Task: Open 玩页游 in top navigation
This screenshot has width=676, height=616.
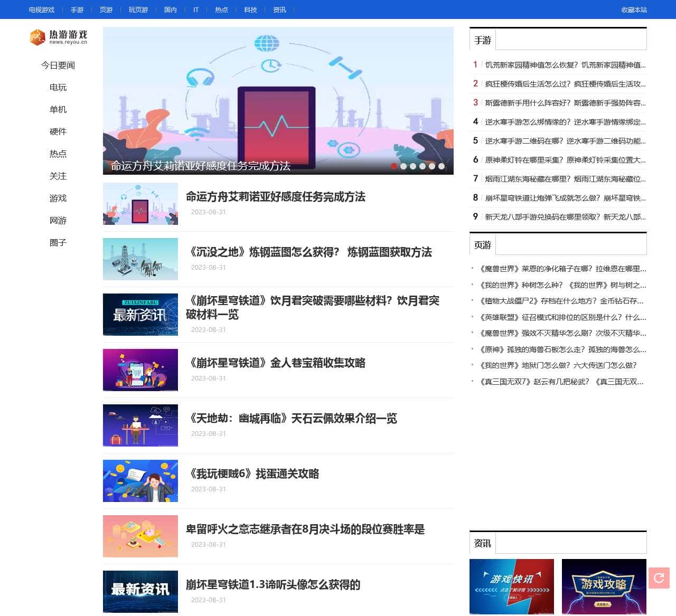Action: coord(138,10)
